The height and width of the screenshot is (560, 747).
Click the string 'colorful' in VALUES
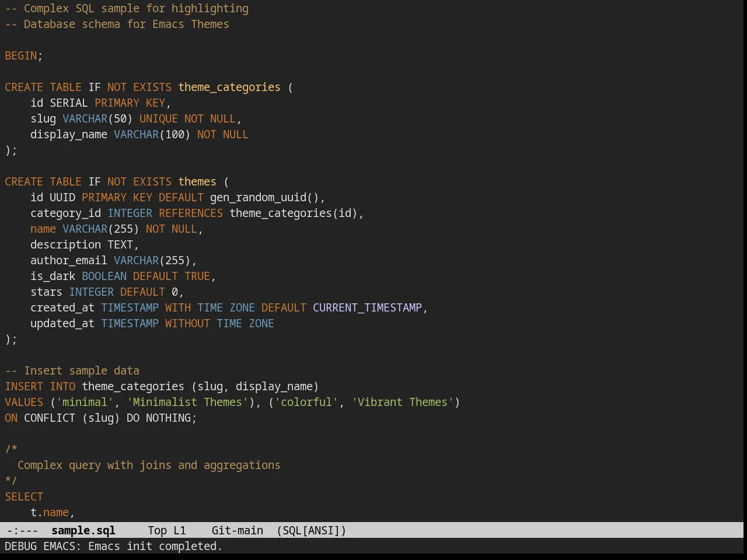[x=306, y=402]
